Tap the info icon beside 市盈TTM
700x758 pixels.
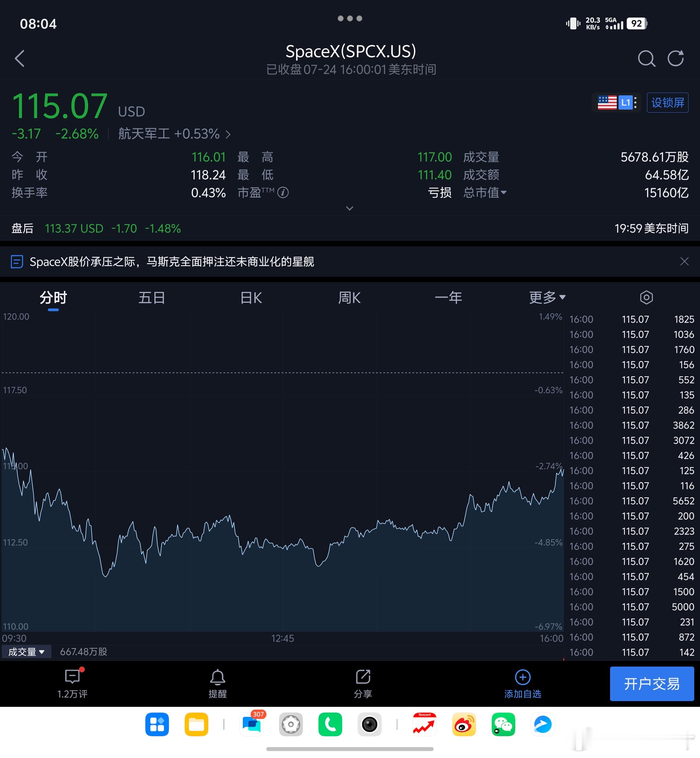(x=283, y=193)
